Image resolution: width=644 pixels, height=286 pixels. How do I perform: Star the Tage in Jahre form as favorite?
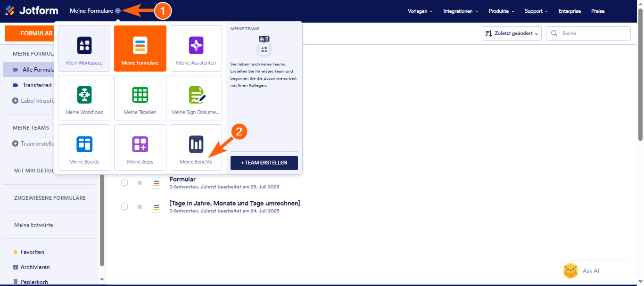(140, 207)
